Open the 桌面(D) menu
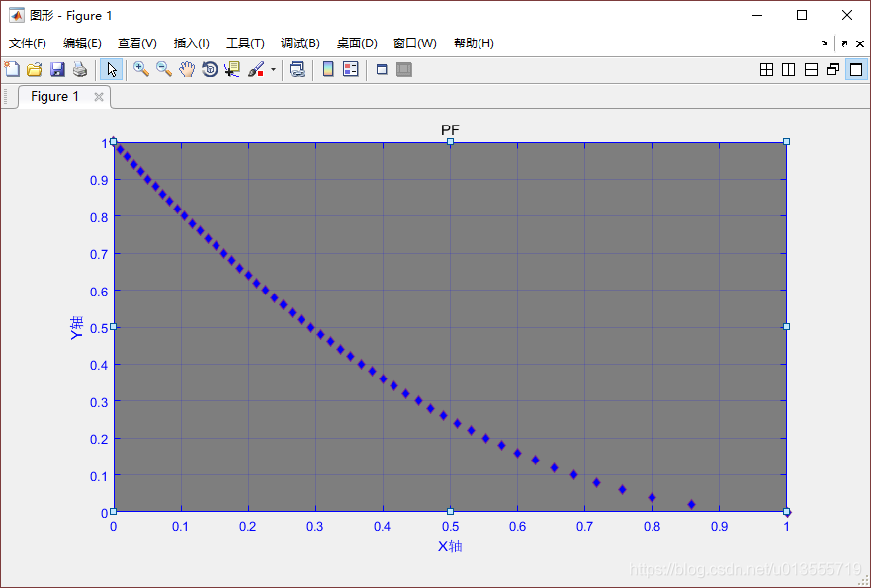The image size is (871, 588). [357, 43]
